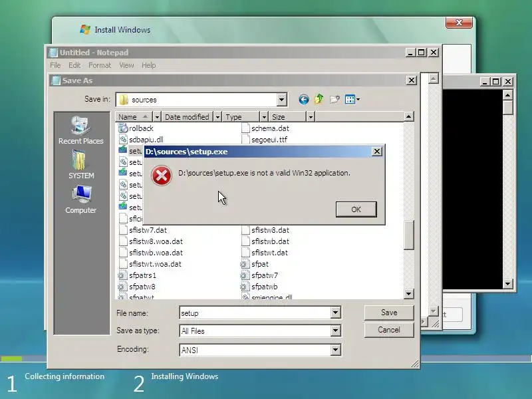Image resolution: width=532 pixels, height=399 pixels.
Task: Close the D:\sources\setup.exe error dialog
Action: click(x=376, y=152)
